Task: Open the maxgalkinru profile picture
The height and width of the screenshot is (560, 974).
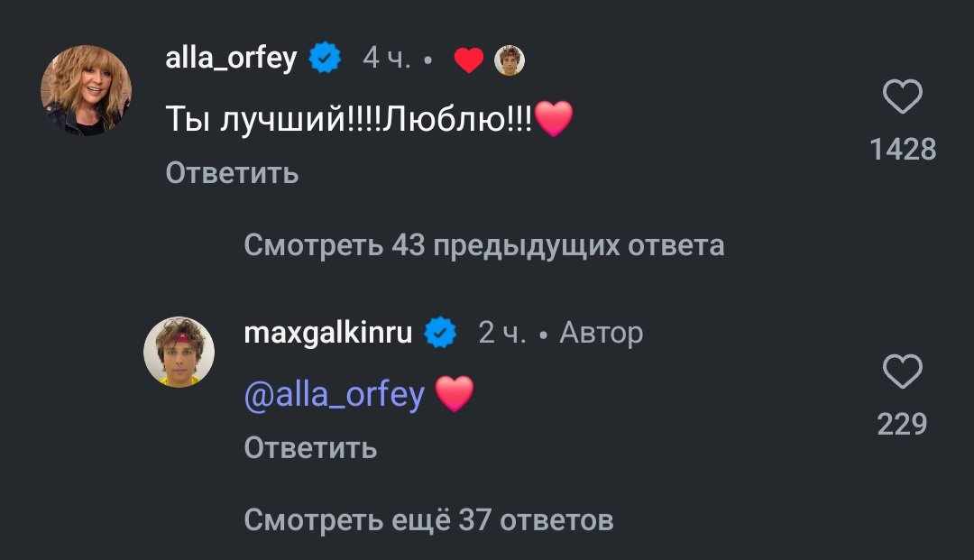Action: 179,352
